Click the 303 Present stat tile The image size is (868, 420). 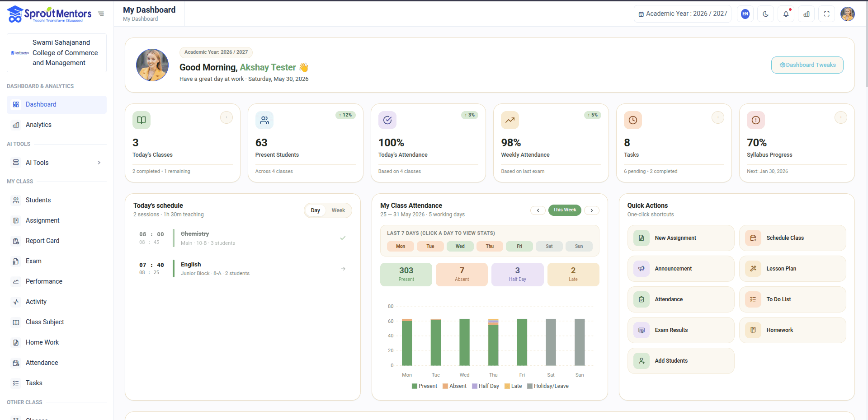pyautogui.click(x=406, y=275)
